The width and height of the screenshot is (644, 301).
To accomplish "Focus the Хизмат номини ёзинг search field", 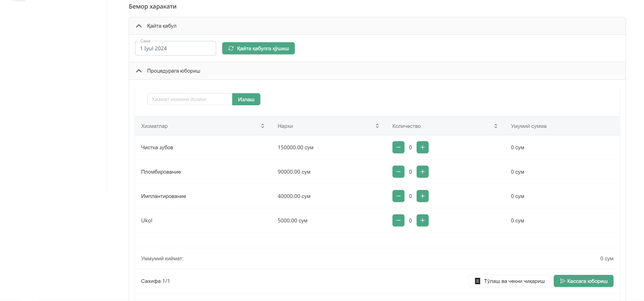I will tap(189, 99).
